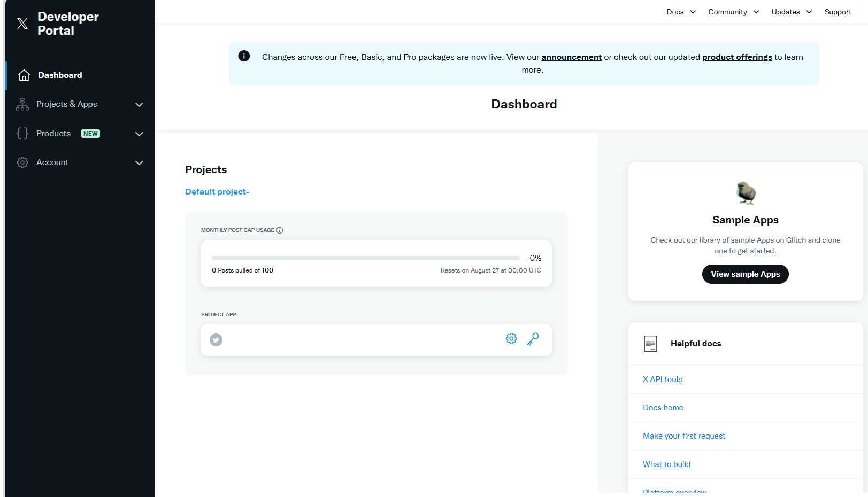The image size is (868, 497).
Task: Click the View sample Apps button
Action: click(746, 274)
